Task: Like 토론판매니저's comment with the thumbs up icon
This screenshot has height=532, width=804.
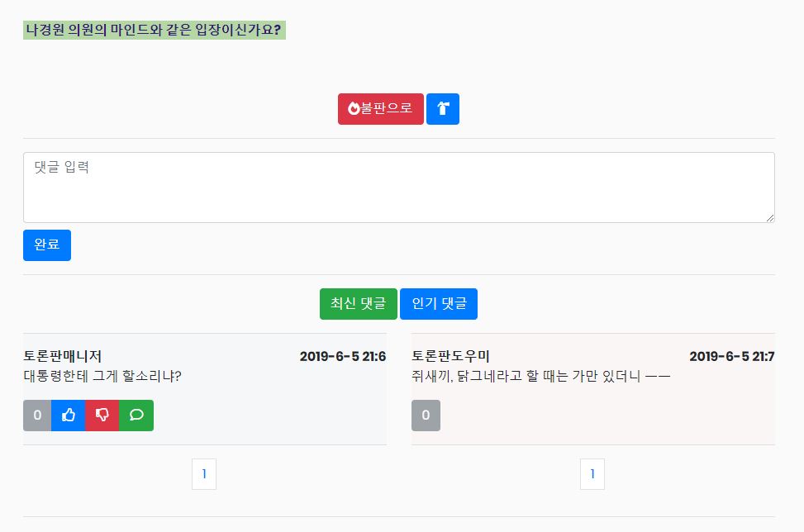Action: click(x=69, y=416)
